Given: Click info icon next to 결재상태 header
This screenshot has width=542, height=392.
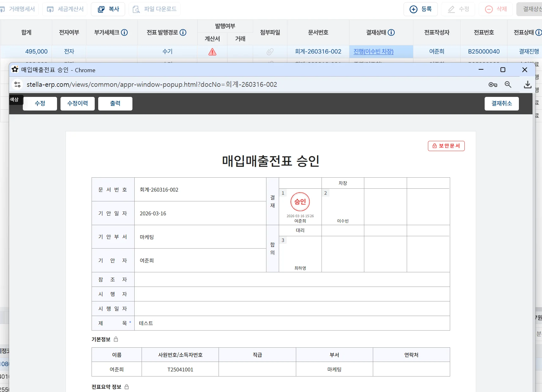Looking at the screenshot, I should point(391,33).
